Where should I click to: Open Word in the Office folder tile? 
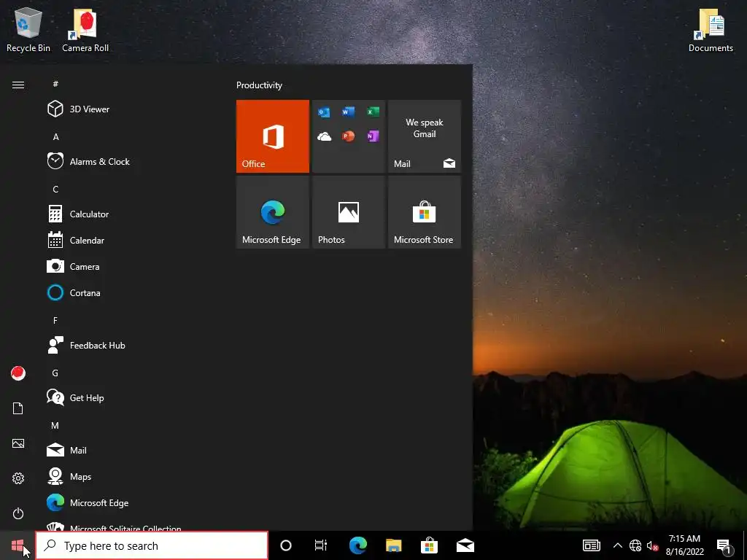click(x=348, y=112)
